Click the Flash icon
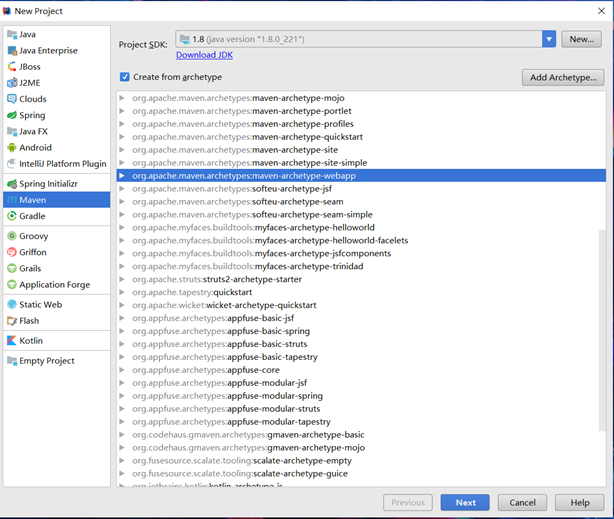614x519 pixels. pyautogui.click(x=12, y=321)
